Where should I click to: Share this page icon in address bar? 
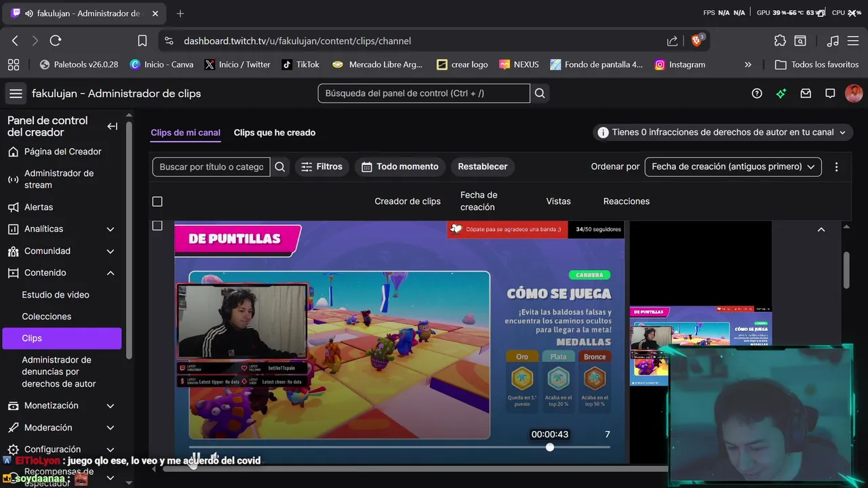pos(672,41)
